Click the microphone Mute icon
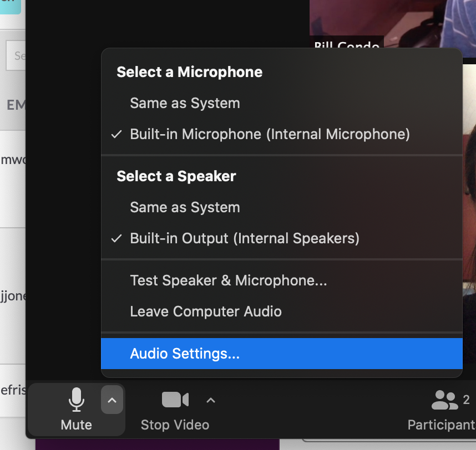Screen dimensions: 476x450 coord(76,400)
